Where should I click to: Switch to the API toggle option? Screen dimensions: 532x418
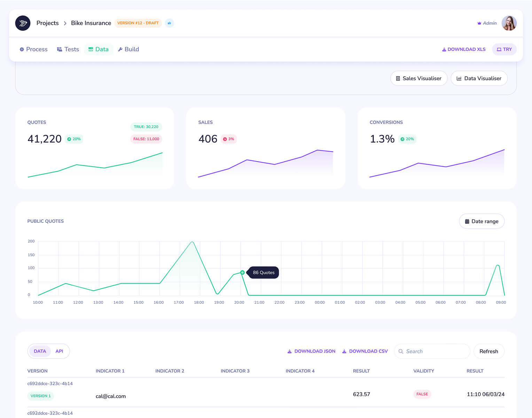pos(60,351)
